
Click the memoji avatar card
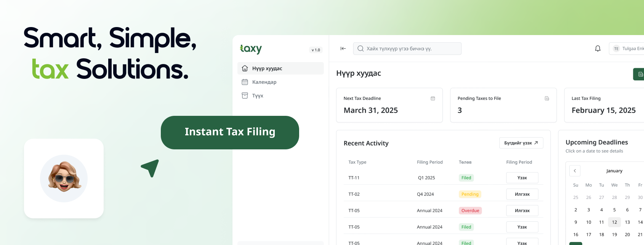point(64,178)
